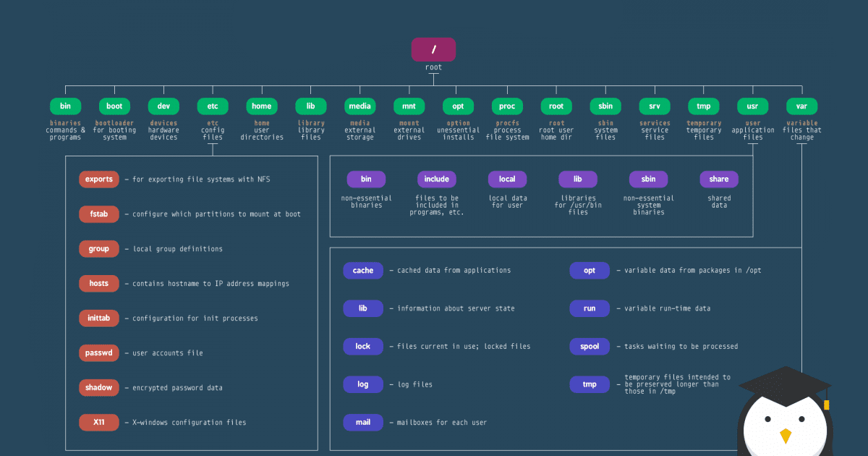868x456 pixels.
Task: Click the pink "/" root node
Action: tap(433, 49)
